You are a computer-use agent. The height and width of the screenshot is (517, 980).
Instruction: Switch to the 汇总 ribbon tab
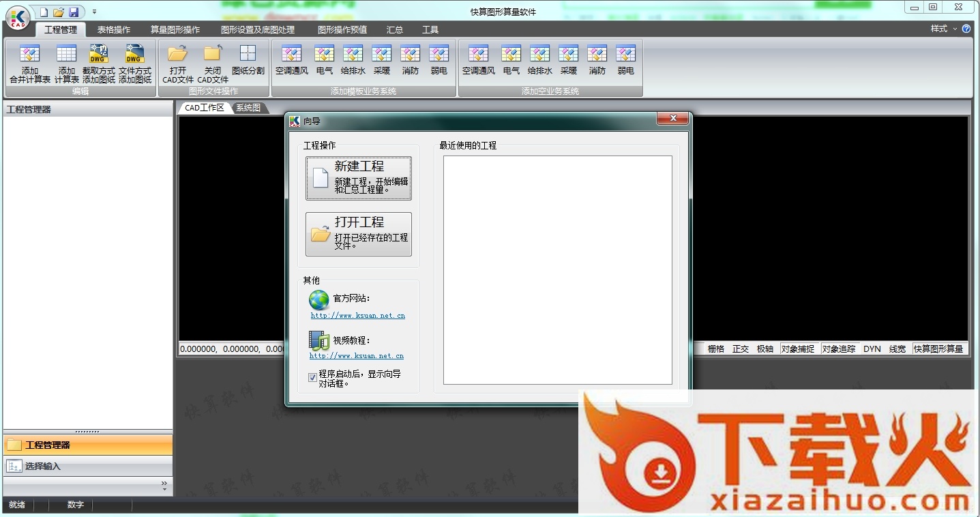point(395,30)
